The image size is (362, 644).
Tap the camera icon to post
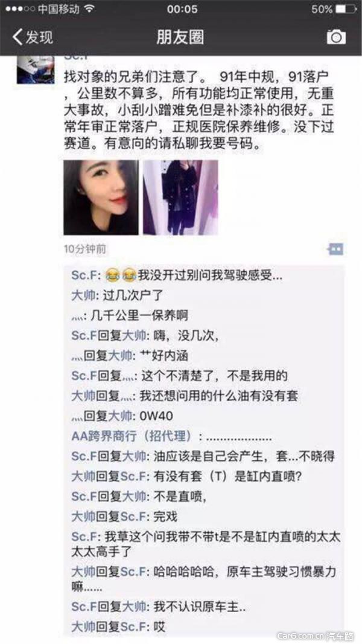pos(336,37)
